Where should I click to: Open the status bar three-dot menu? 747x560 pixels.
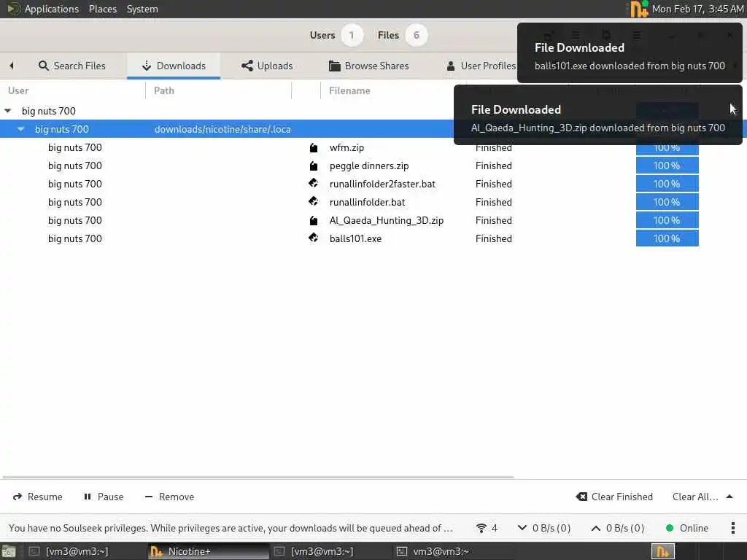point(732,528)
